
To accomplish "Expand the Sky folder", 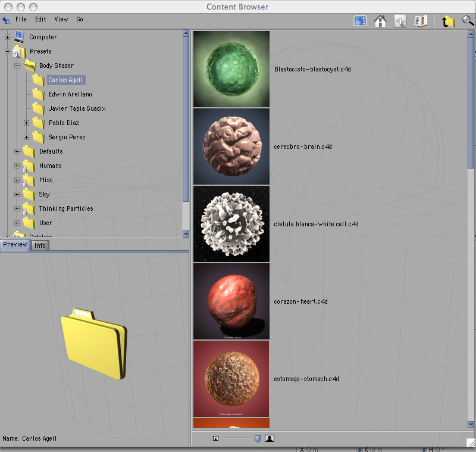I will 17,194.
